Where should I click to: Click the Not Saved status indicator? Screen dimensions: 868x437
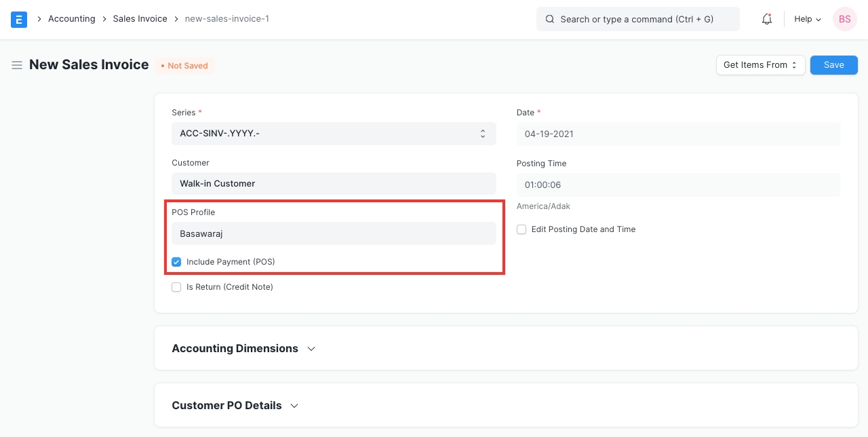(x=184, y=66)
